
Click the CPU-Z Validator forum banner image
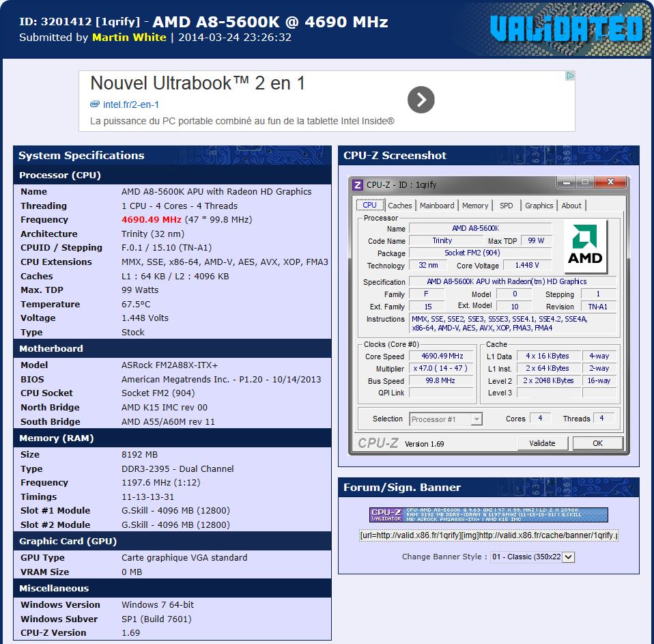488,515
